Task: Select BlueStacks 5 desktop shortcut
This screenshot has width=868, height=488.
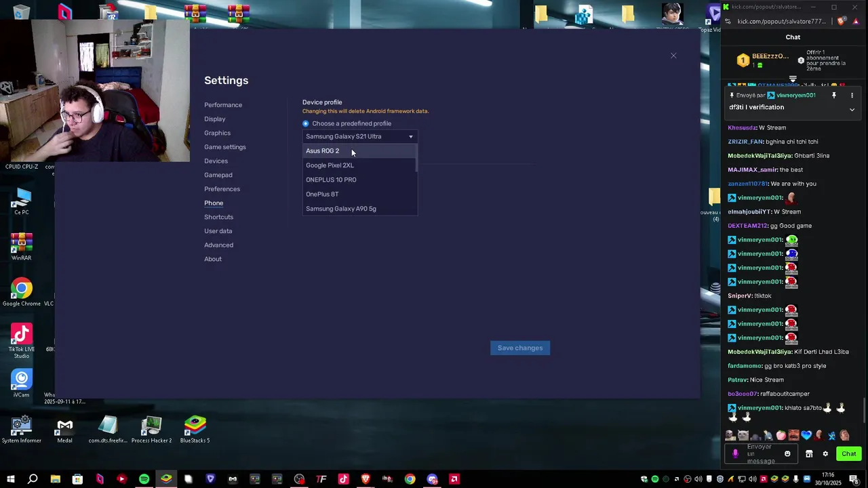Action: 195,430
